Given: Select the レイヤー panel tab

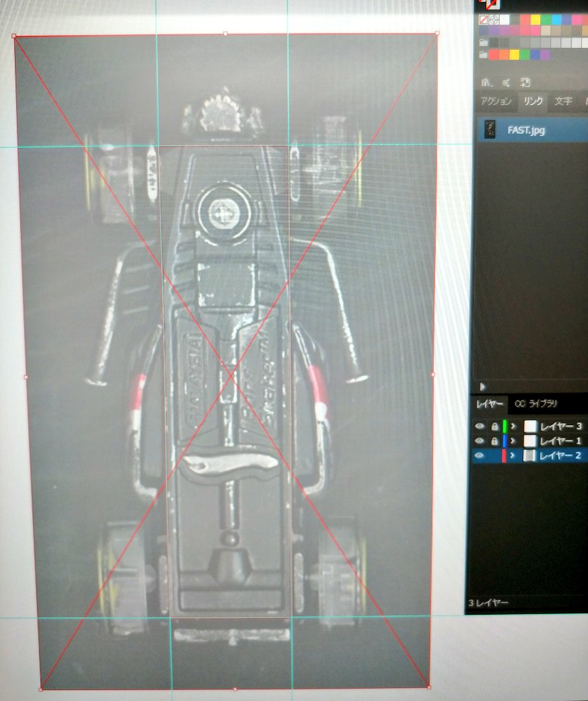Looking at the screenshot, I should coord(489,404).
